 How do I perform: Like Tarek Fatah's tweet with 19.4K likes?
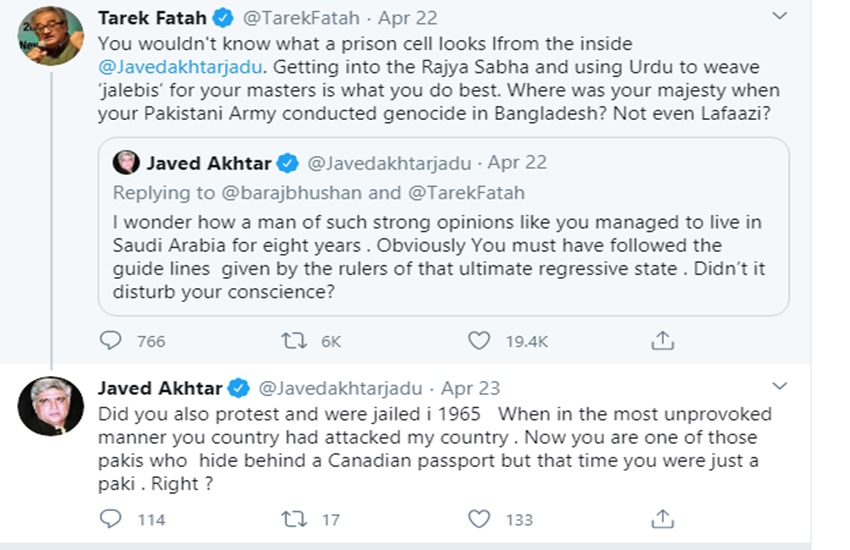click(x=480, y=341)
